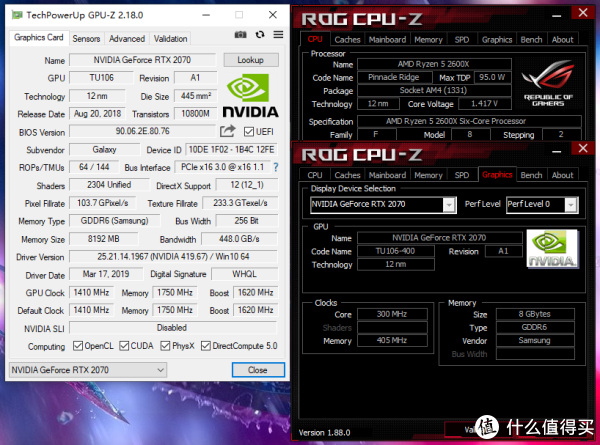Open the Perf Level dropdown
600x445 pixels.
tap(571, 205)
